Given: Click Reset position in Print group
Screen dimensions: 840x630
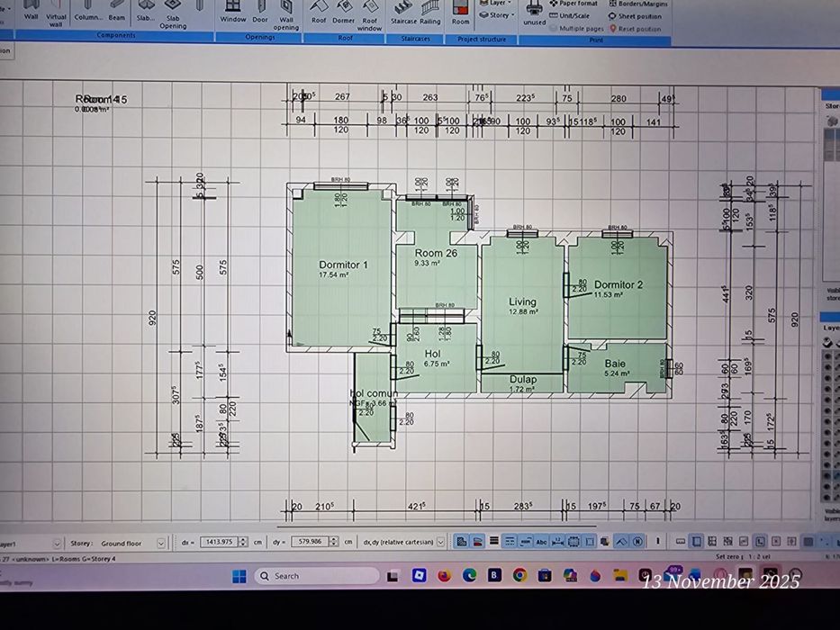Looking at the screenshot, I should point(635,29).
